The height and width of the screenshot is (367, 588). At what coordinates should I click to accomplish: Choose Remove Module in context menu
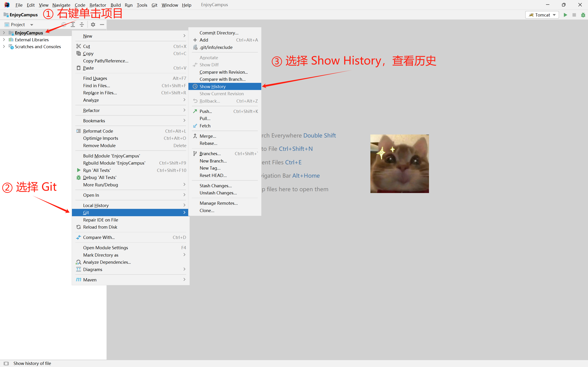(x=131, y=145)
